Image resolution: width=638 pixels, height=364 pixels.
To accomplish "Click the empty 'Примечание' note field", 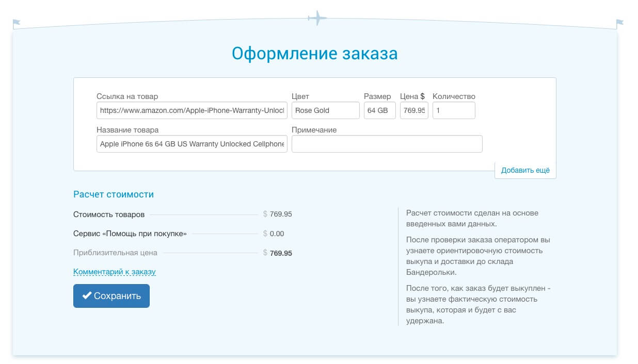I will coord(387,144).
